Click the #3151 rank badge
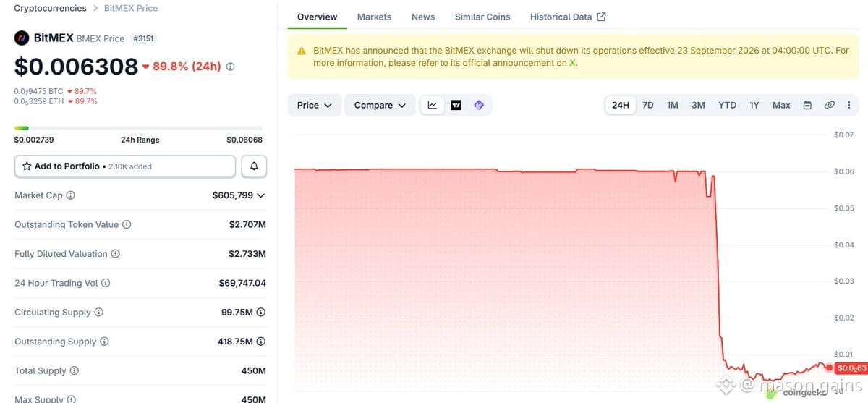The width and height of the screenshot is (868, 403). tap(144, 38)
